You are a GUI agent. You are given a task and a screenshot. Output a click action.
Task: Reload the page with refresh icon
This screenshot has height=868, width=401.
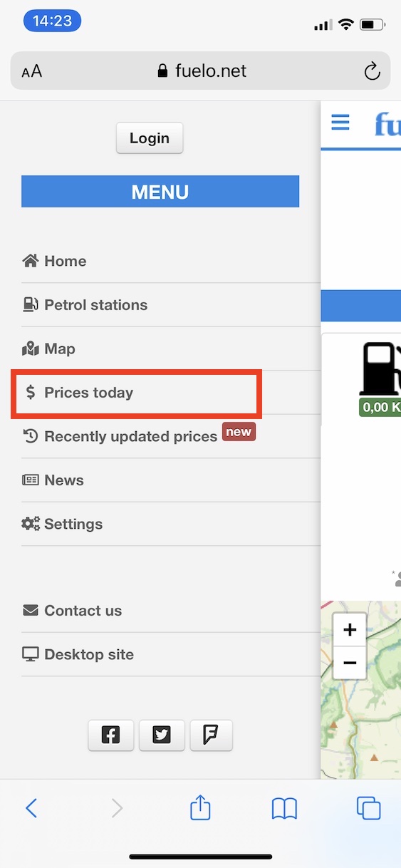point(371,71)
